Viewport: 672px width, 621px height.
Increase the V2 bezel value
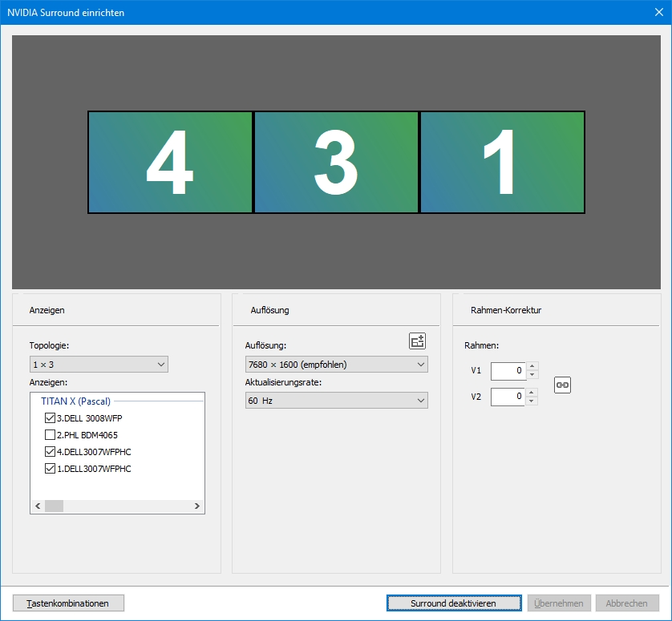click(x=532, y=393)
